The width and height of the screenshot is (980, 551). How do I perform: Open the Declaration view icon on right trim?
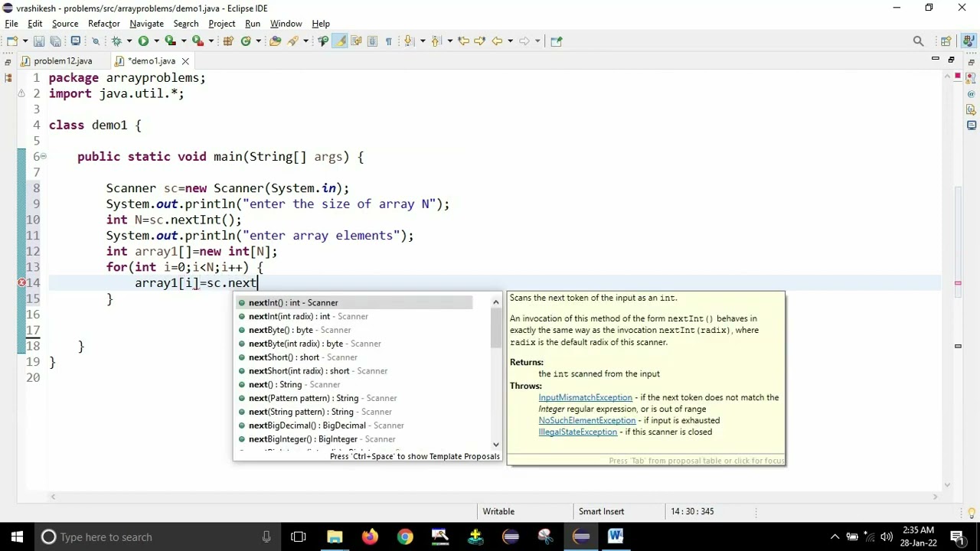pyautogui.click(x=971, y=109)
